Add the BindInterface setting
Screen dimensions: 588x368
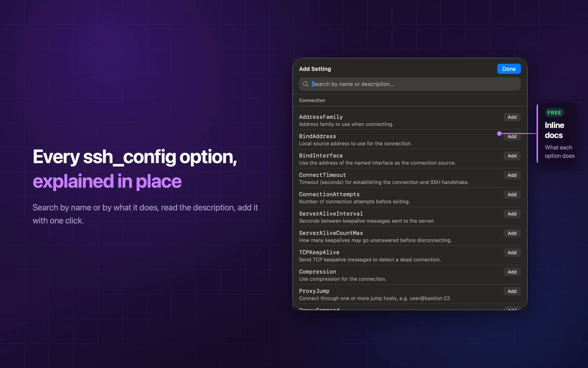click(x=512, y=156)
